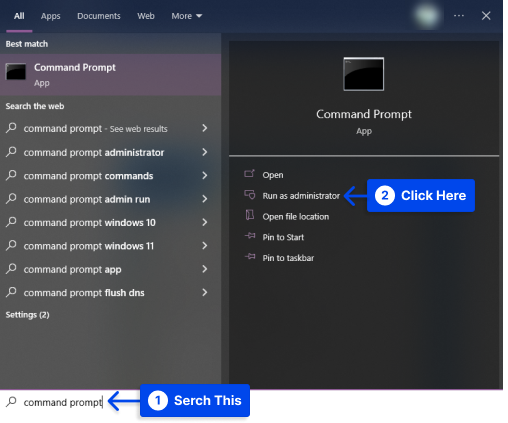This screenshot has height=423, width=508.
Task: Click the Open action icon
Action: pos(249,174)
